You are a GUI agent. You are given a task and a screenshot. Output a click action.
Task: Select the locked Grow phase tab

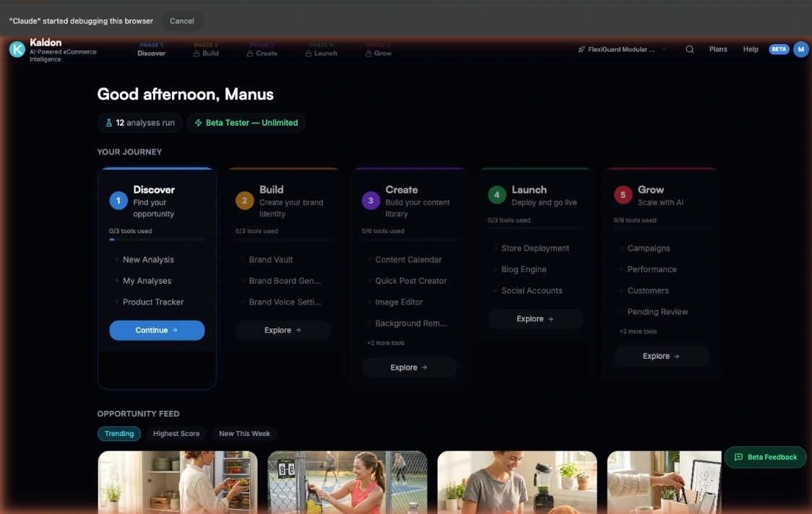click(x=379, y=50)
